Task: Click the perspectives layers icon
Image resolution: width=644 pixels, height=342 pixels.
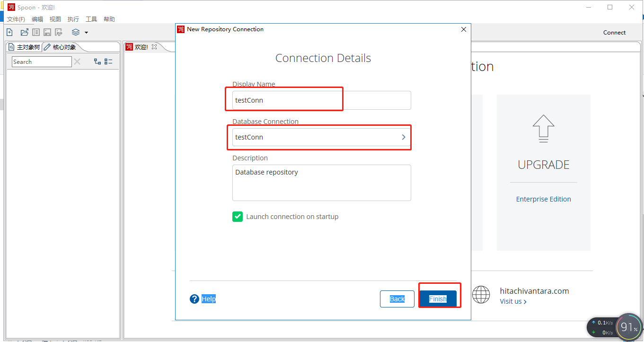Action: click(76, 32)
